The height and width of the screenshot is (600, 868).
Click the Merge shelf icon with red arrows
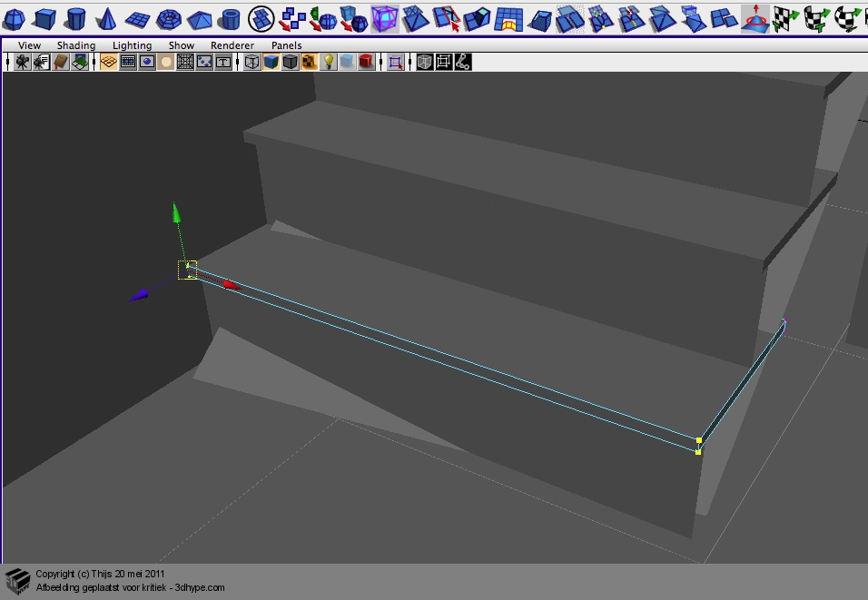tap(631, 19)
